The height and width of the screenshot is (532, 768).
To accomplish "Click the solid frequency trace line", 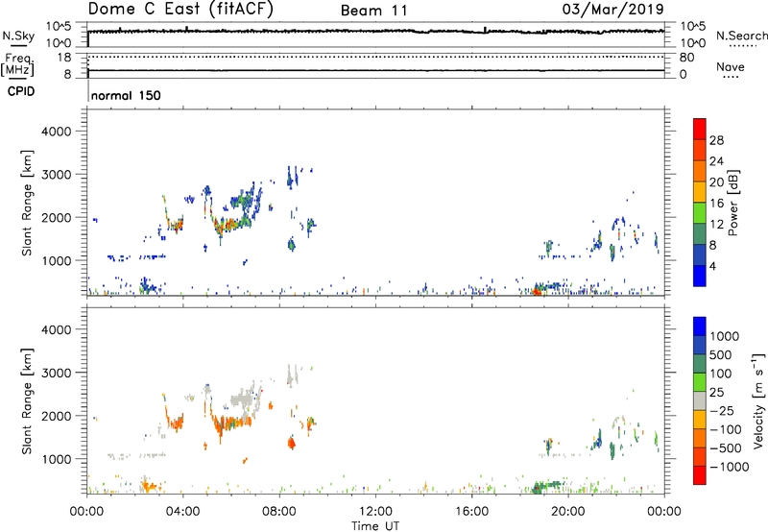I will point(375,70).
